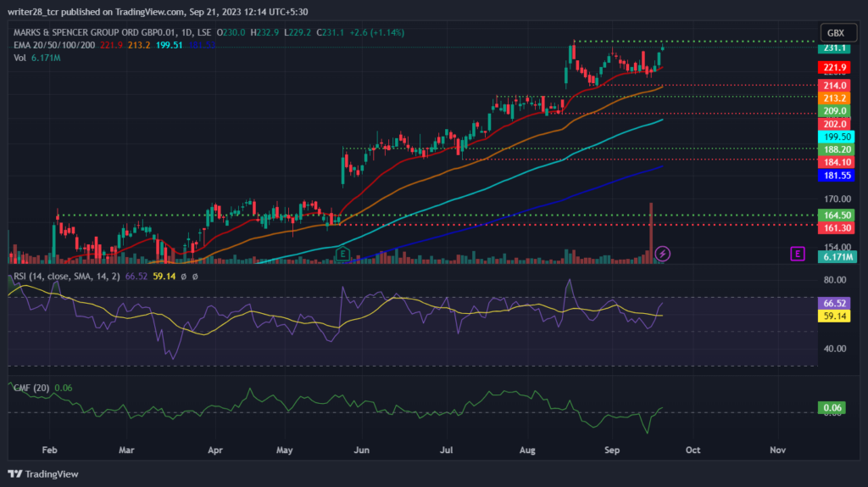
Task: Click the EMA 100 value 199.51 in legend
Action: (170, 45)
